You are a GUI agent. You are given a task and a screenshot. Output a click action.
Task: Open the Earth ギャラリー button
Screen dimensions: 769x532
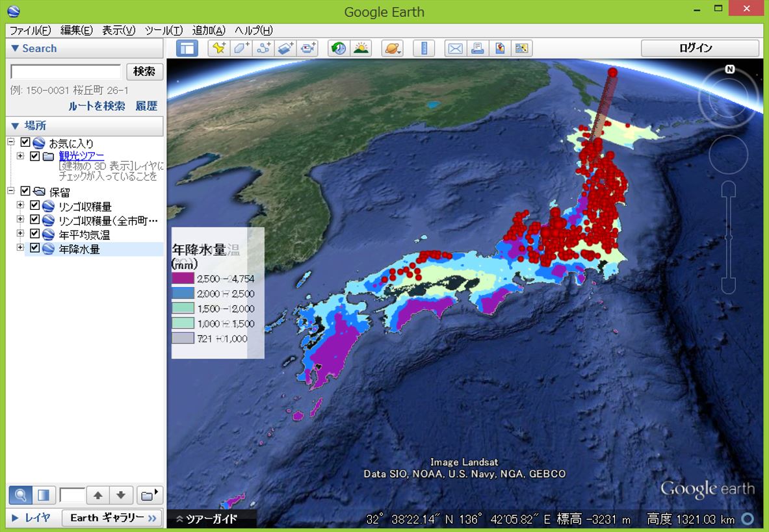112,518
